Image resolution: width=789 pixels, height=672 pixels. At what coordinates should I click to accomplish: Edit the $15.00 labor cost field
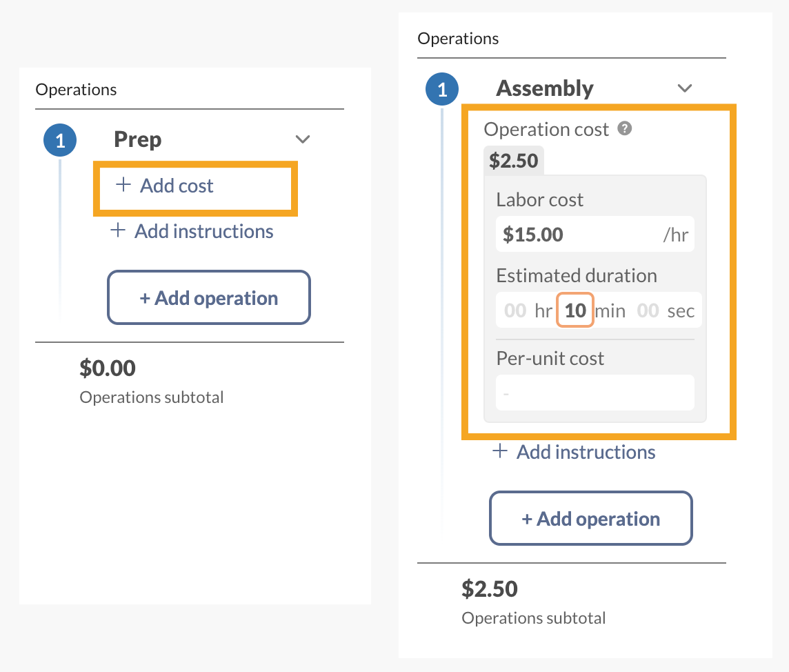click(x=595, y=235)
